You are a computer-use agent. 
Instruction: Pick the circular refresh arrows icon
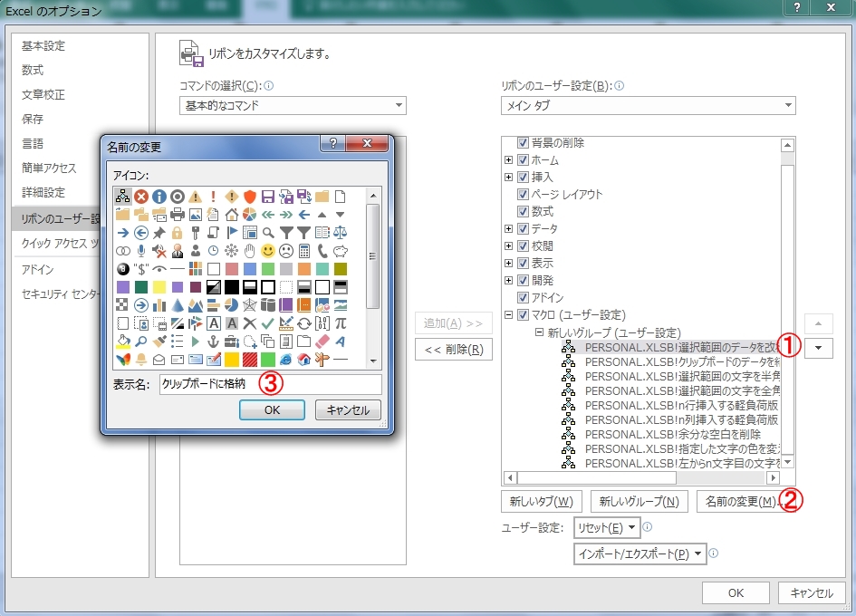[304, 323]
